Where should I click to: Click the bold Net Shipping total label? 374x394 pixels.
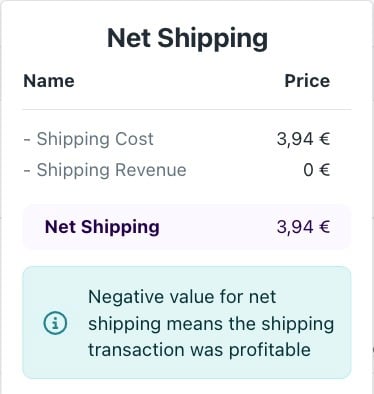pos(102,227)
